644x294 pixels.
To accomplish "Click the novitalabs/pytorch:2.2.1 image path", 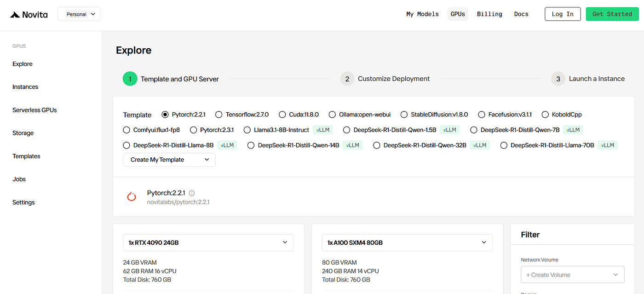I will click(178, 202).
